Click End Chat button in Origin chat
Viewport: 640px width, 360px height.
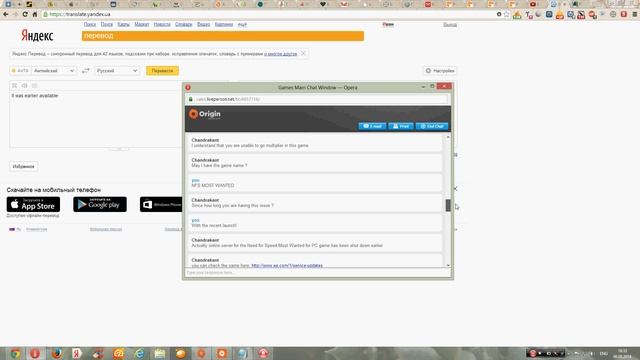432,126
